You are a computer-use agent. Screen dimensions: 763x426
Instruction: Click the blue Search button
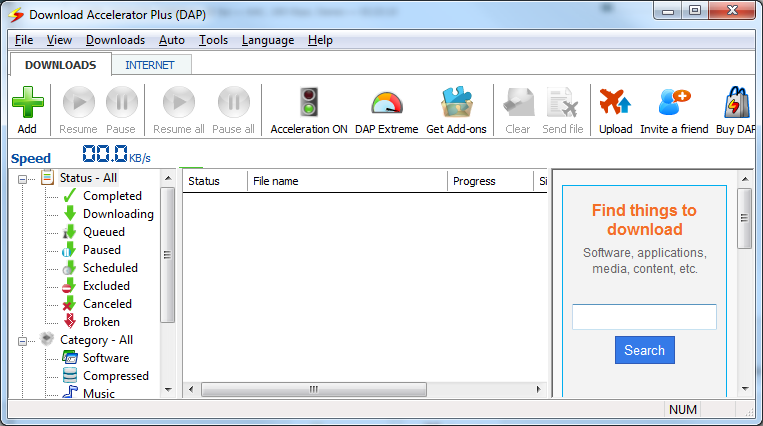point(644,350)
